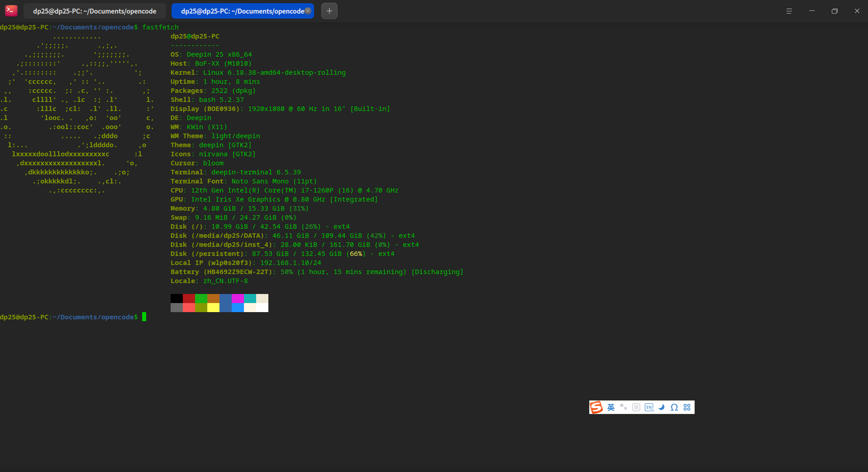The image size is (868, 472).
Task: Click the 'Terminal: deepin-terminal 6.5.39' line
Action: 235,172
